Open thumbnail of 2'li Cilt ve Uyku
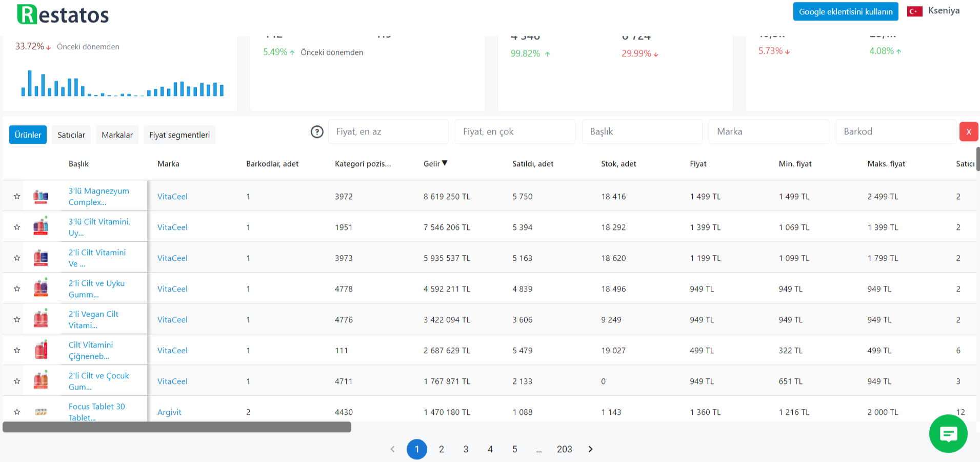This screenshot has height=462, width=980. tap(41, 288)
